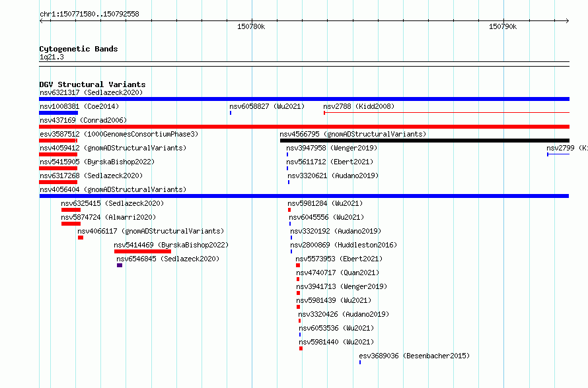Select the purple nsv6546845 variant block
588x388 pixels.
(x=120, y=265)
